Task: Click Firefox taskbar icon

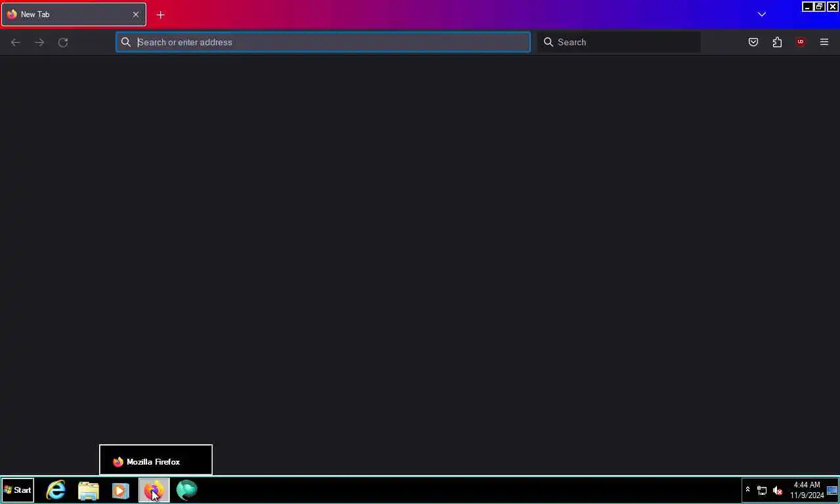Action: [x=154, y=490]
